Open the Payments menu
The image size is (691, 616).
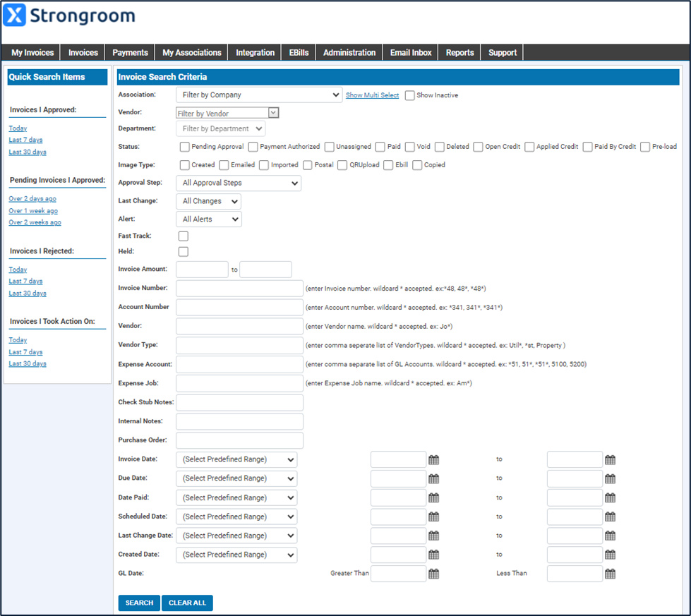pos(130,52)
